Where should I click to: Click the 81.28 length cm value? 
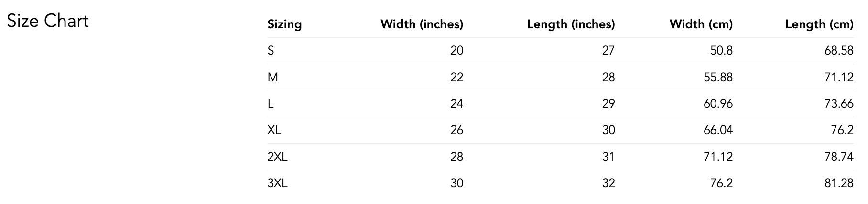(839, 183)
